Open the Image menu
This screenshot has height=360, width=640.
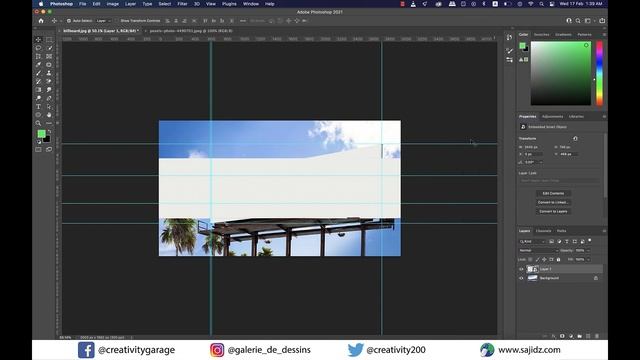pos(113,4)
